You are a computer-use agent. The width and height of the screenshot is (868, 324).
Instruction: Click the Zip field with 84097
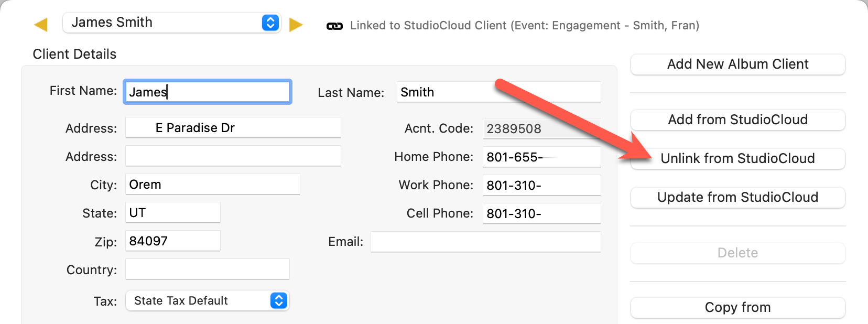pyautogui.click(x=172, y=241)
